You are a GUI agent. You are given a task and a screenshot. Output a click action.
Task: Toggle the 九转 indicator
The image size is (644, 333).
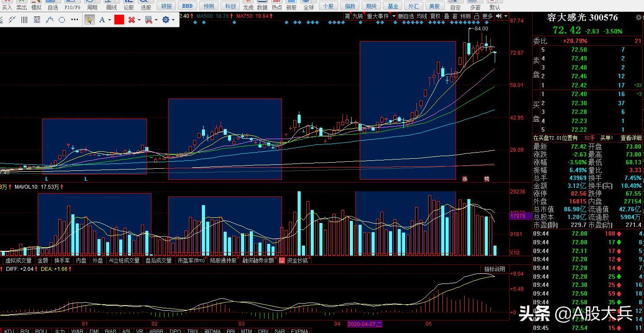[x=358, y=16]
